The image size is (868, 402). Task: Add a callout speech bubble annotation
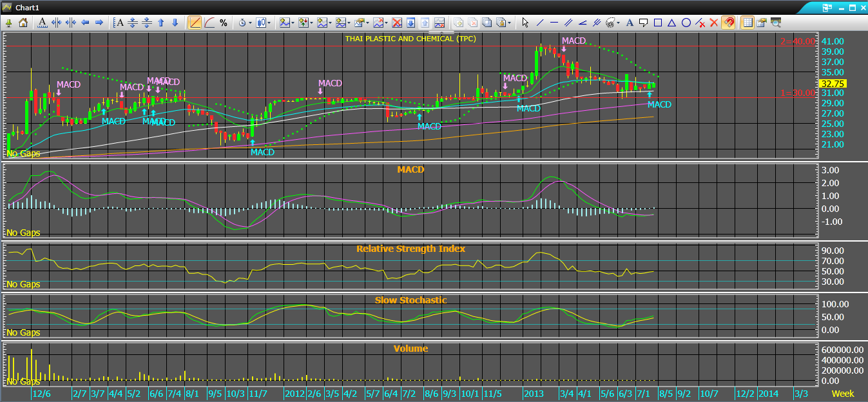pos(643,23)
